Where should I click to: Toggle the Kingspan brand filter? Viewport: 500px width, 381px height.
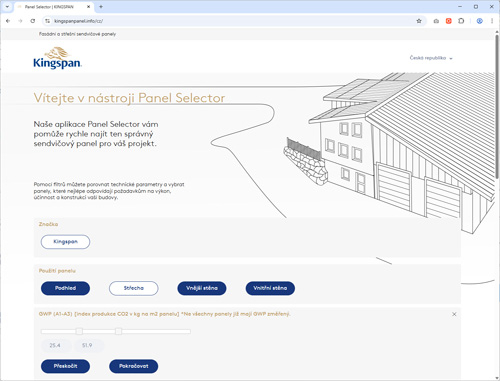pyautogui.click(x=65, y=242)
